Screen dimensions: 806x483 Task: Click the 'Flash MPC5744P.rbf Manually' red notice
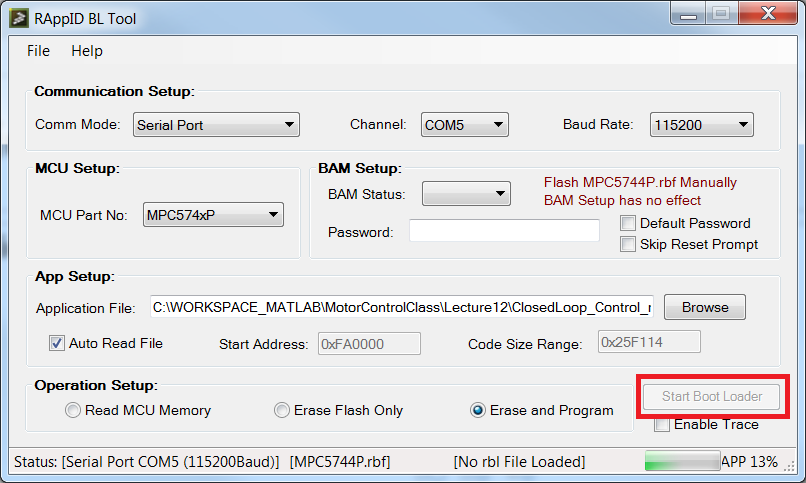640,182
